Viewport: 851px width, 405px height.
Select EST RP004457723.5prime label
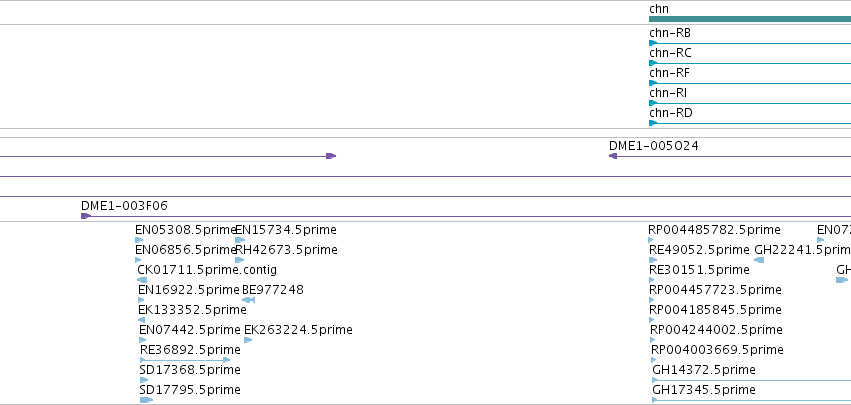(x=715, y=290)
